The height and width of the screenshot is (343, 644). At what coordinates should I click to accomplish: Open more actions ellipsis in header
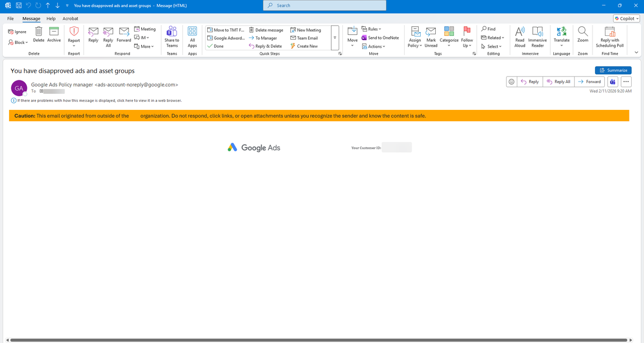coord(626,81)
